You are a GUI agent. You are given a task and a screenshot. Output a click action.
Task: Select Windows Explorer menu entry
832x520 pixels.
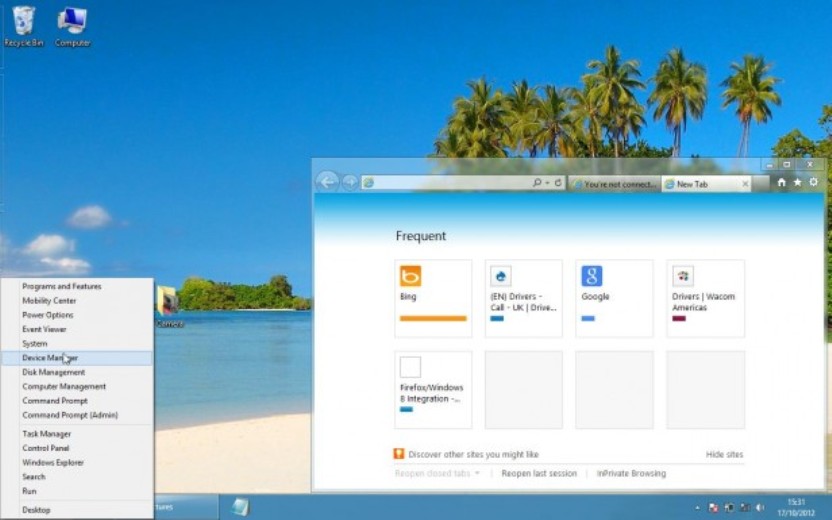77,462
